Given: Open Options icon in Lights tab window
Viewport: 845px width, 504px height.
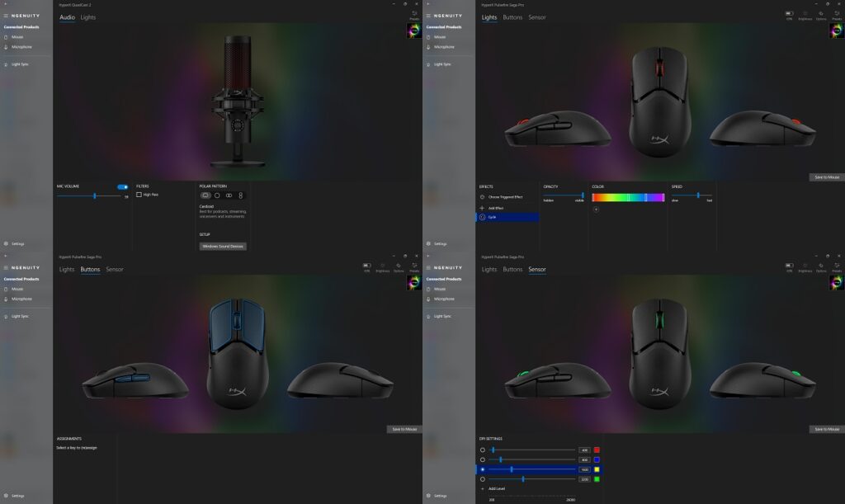Looking at the screenshot, I should (821, 15).
